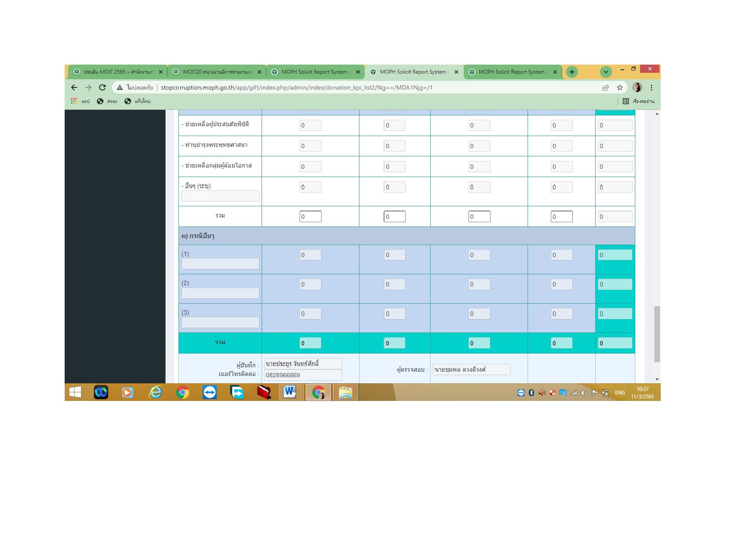Open Windows Start menu

click(75, 392)
